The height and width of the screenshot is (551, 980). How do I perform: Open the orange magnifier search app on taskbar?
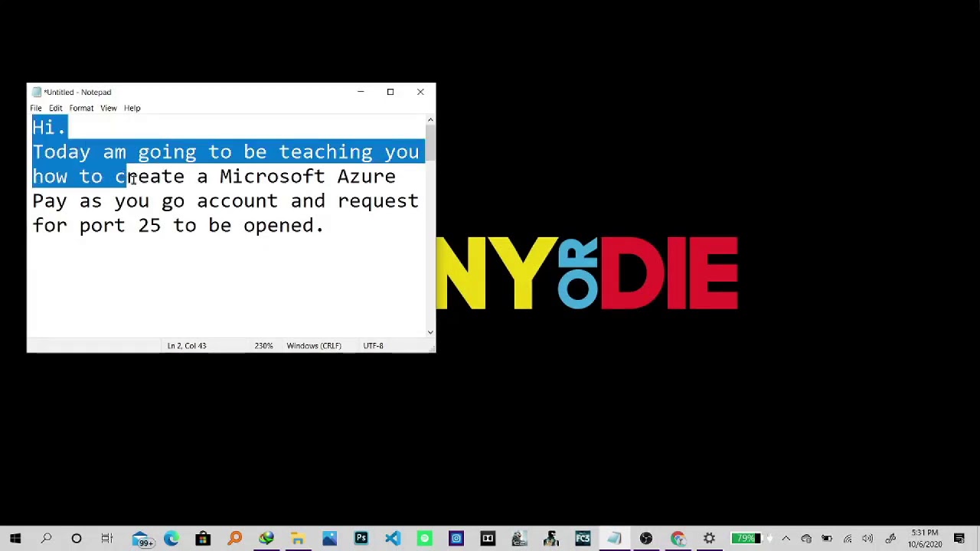coord(235,539)
